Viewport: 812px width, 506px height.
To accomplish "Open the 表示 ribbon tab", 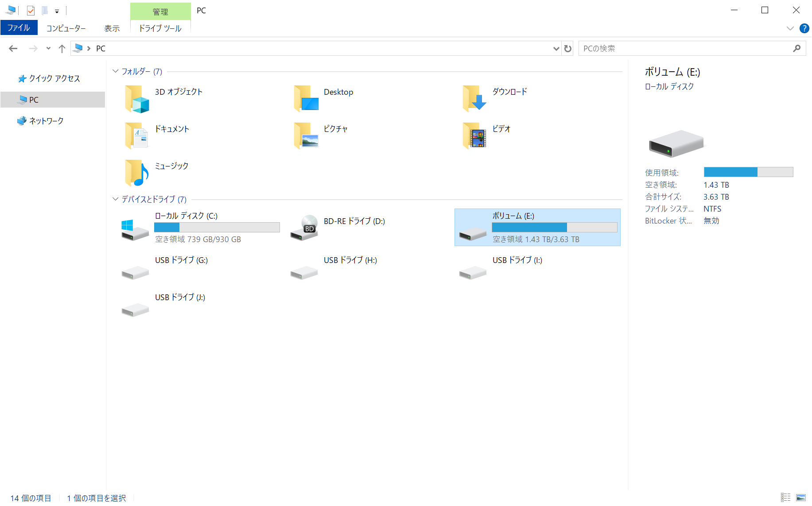I will 112,28.
